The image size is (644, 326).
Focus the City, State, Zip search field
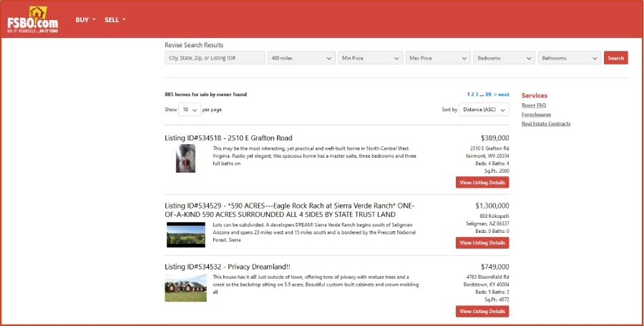[x=215, y=58]
